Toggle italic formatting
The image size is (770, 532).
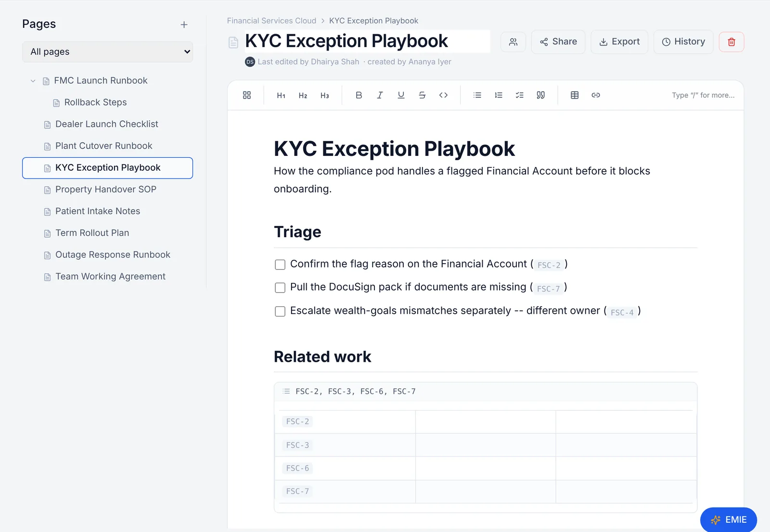380,95
